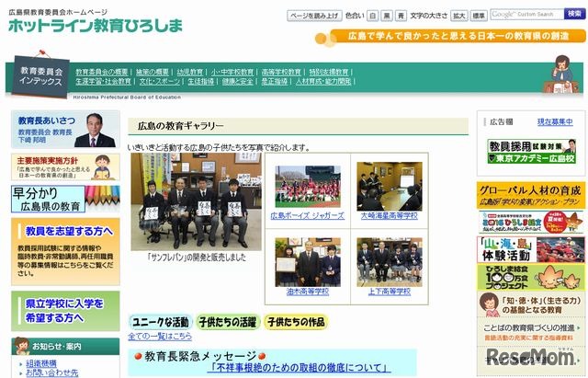The height and width of the screenshot is (378, 588).
Task: Go to 幼児教育 section
Action: click(x=190, y=72)
